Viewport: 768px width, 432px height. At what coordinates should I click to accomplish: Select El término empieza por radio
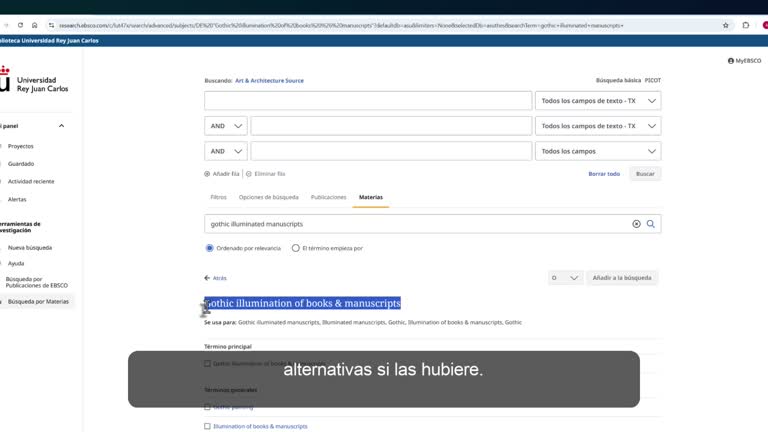pyautogui.click(x=295, y=248)
